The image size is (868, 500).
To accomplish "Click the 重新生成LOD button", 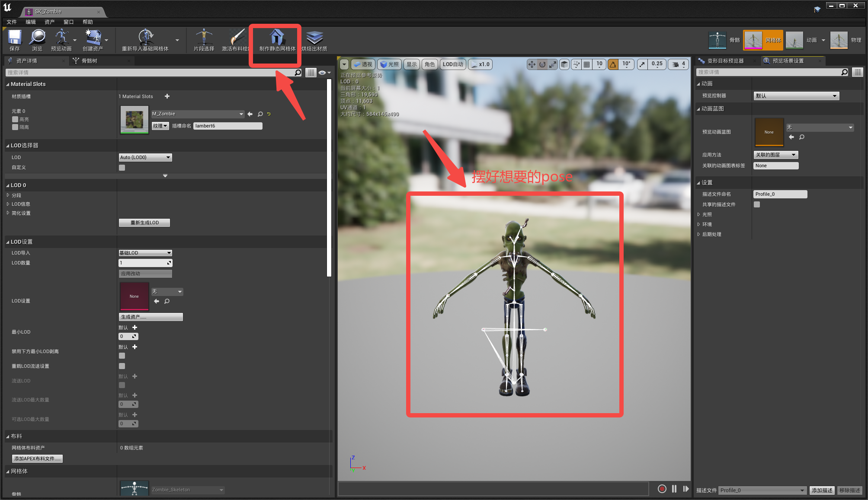I will (x=144, y=222).
